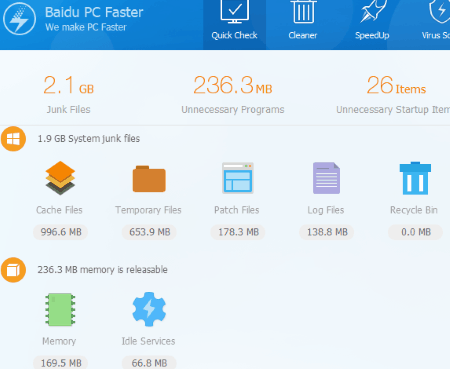450x369 pixels.
Task: Click the Quick Check monitor icon
Action: 234,12
